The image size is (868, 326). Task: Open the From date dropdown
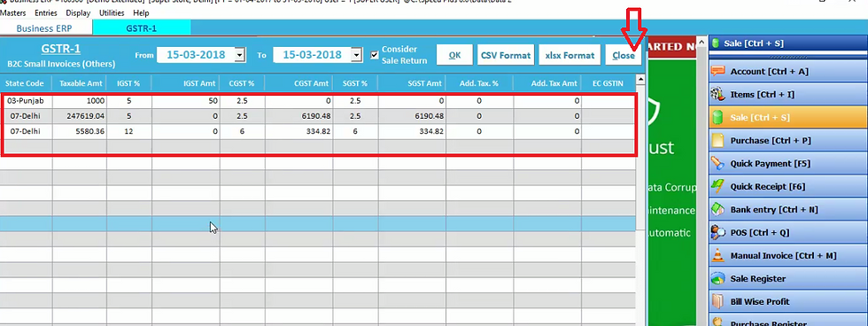240,55
